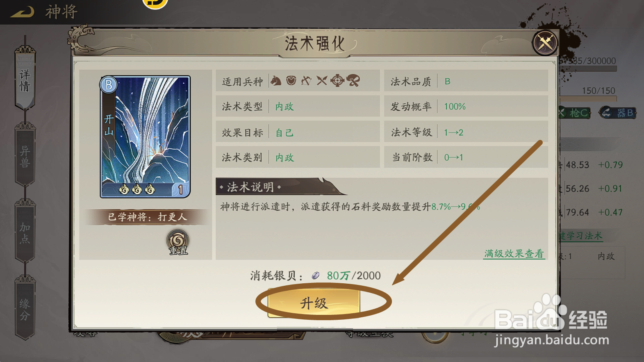The width and height of the screenshot is (644, 362).
Task: Click the silver shell currency icon
Action: [x=315, y=275]
